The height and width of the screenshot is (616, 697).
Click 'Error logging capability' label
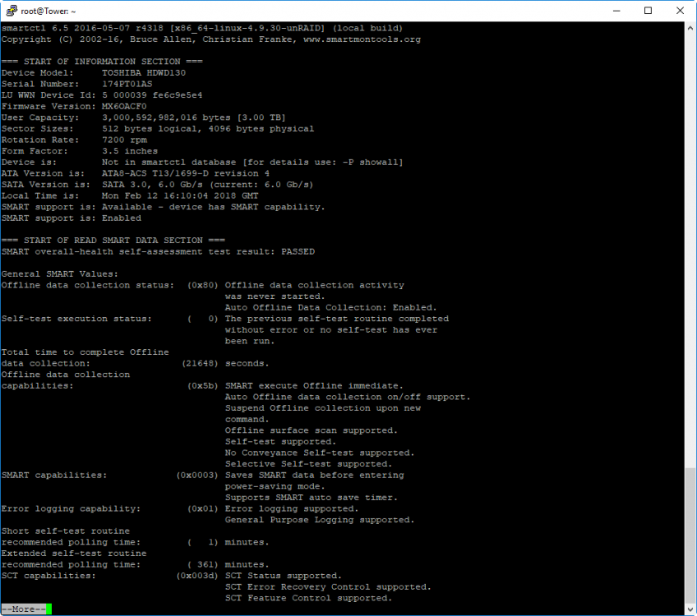[72, 509]
